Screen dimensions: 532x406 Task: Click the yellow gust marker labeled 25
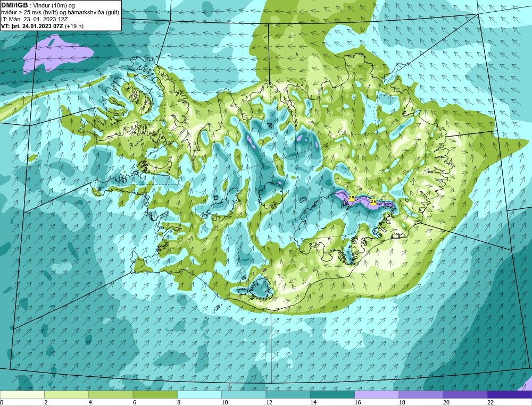352,198
